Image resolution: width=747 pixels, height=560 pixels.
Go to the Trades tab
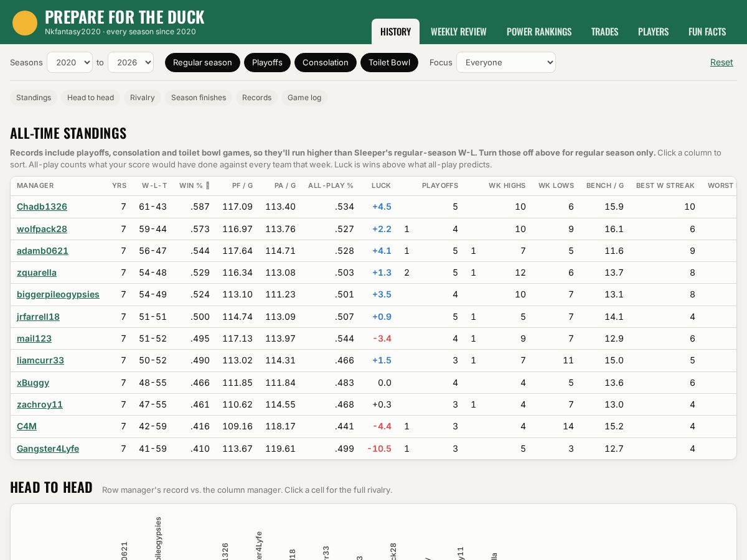click(x=604, y=32)
